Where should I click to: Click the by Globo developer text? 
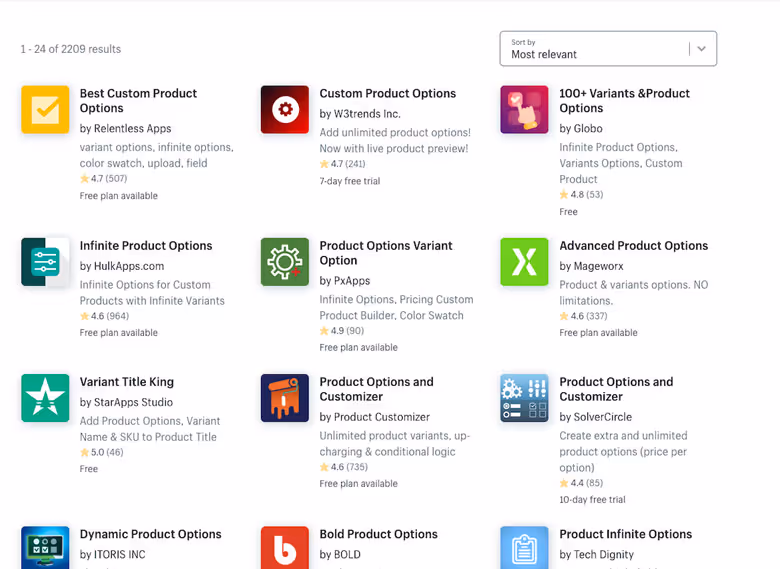coord(581,128)
